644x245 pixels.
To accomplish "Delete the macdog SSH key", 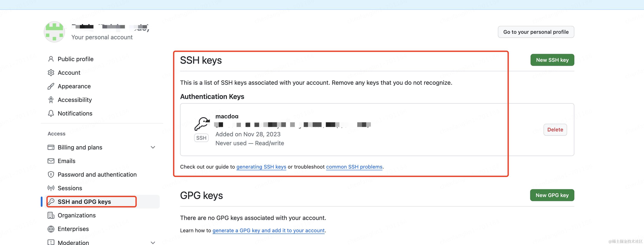I will 555,130.
